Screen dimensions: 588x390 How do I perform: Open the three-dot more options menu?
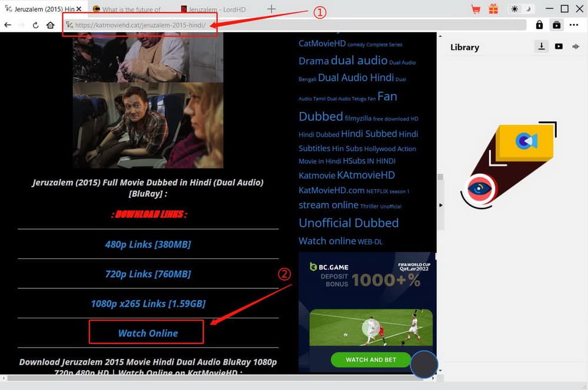click(x=574, y=25)
